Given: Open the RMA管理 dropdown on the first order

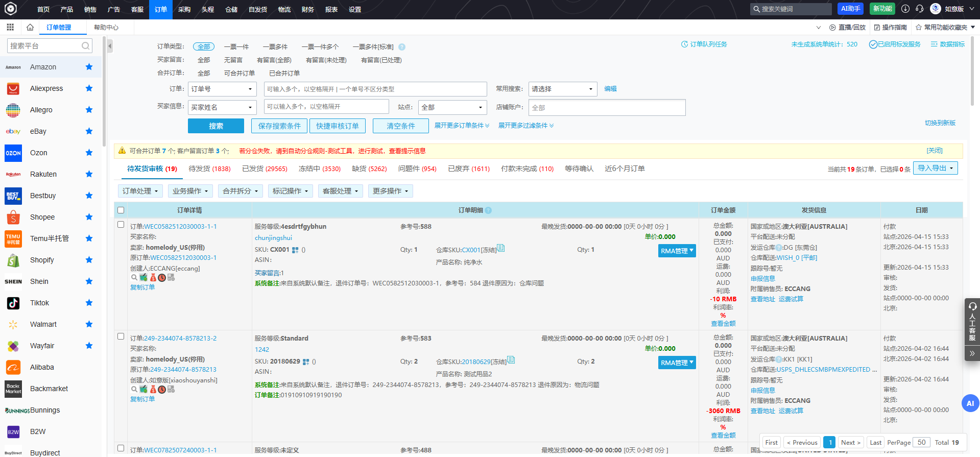Looking at the screenshot, I should pos(677,251).
